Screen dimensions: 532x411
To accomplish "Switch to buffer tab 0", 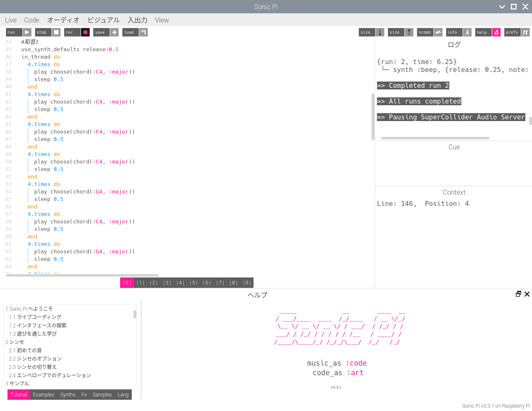I will (127, 283).
